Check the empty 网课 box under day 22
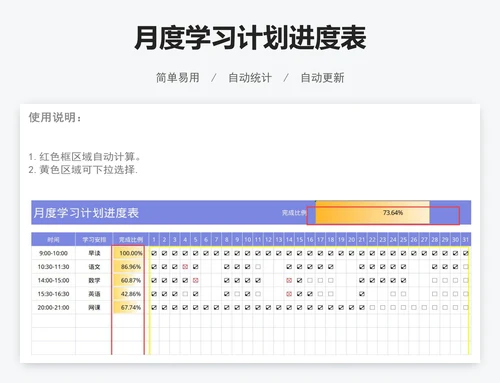Screen dimensions: 500x383 tap(372, 307)
